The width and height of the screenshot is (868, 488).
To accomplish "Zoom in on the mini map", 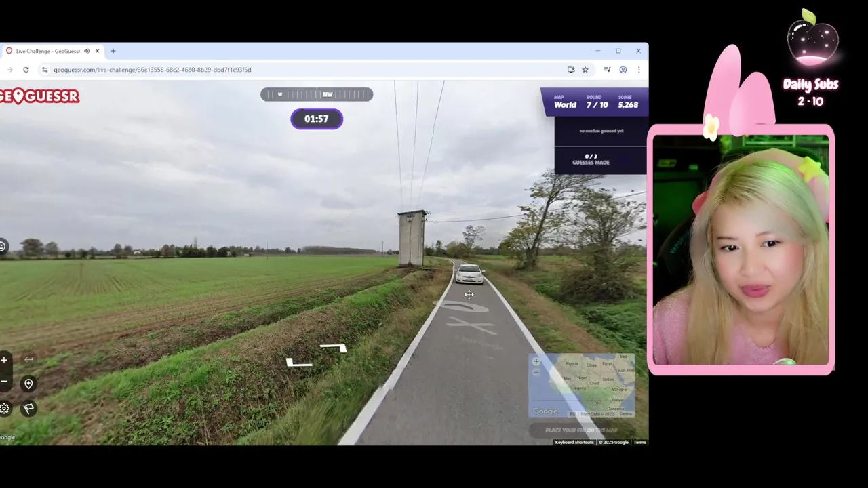I will pyautogui.click(x=536, y=361).
